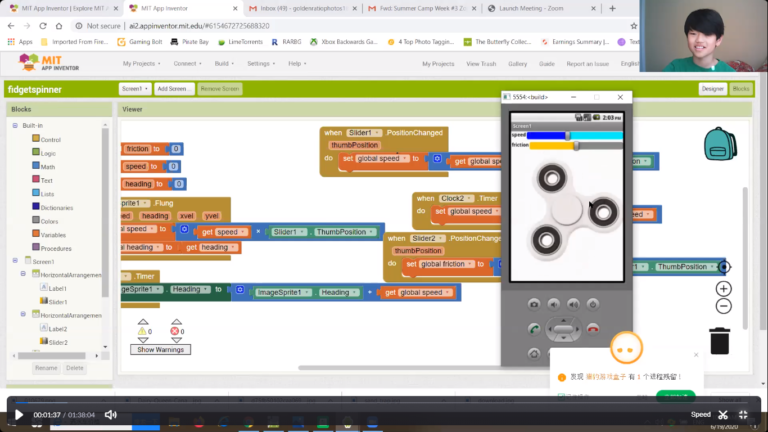The height and width of the screenshot is (432, 768).
Task: Open the Help menu
Action: 297,64
